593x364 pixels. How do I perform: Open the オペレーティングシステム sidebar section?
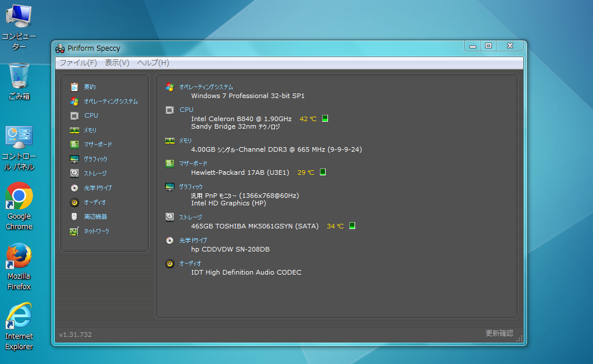click(111, 102)
